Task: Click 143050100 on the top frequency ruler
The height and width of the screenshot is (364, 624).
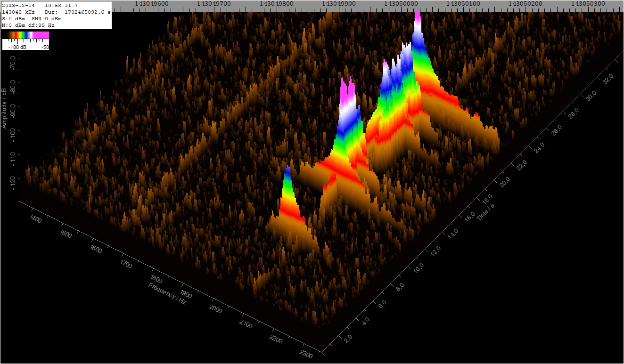Action: click(463, 3)
